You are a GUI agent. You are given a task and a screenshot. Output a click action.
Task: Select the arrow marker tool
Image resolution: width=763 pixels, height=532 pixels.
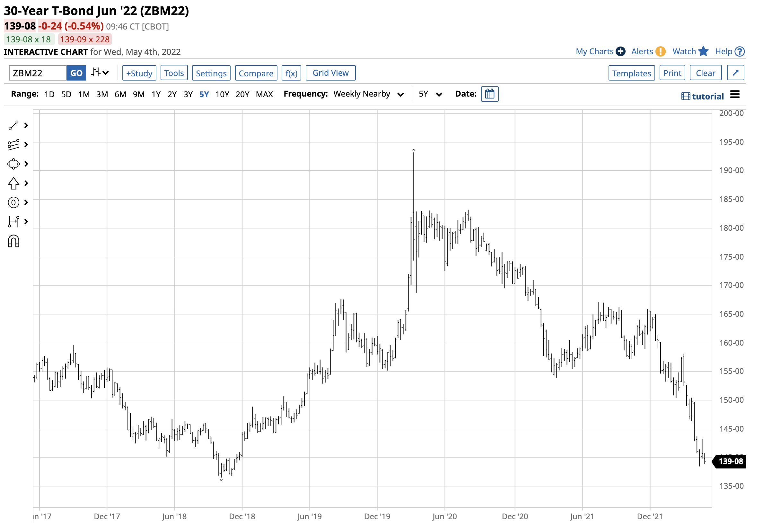click(13, 184)
